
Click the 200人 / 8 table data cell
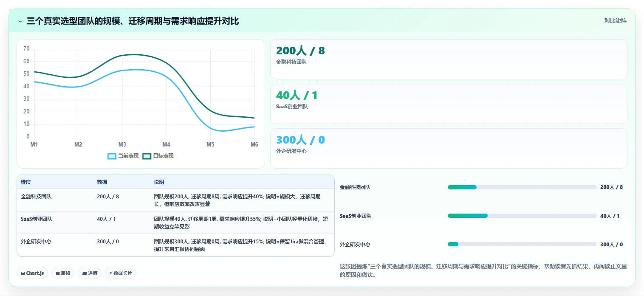click(x=108, y=197)
